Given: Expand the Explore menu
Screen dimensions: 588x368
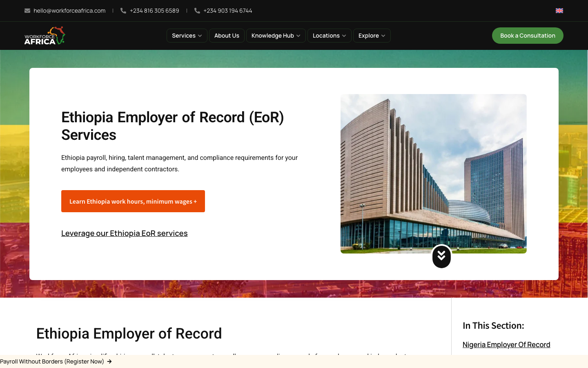Looking at the screenshot, I should coord(372,36).
